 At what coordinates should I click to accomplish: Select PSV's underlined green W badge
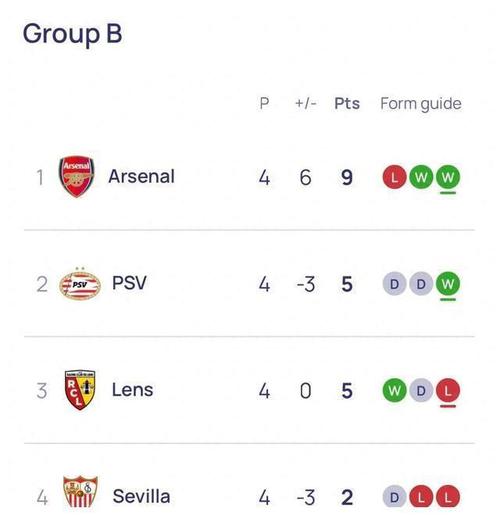click(x=448, y=284)
